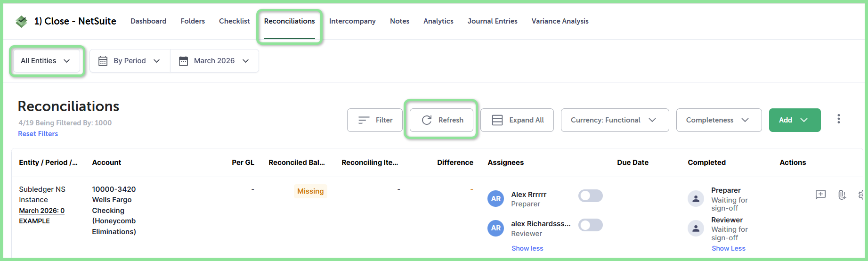This screenshot has height=261, width=868.
Task: Go to the Folders tab
Action: (x=193, y=21)
